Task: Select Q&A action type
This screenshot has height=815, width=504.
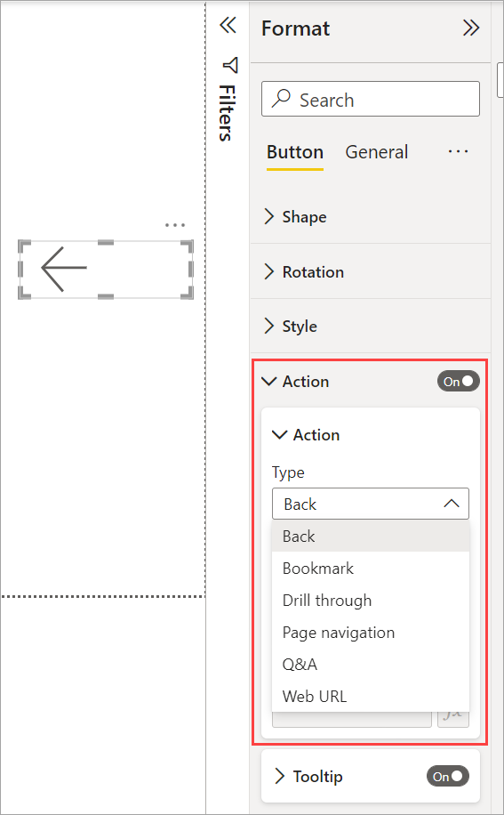Action: click(371, 665)
